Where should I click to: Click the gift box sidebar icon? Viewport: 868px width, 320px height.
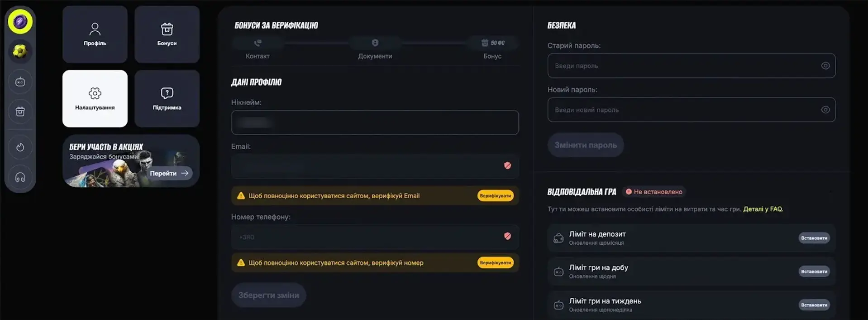coord(20,112)
